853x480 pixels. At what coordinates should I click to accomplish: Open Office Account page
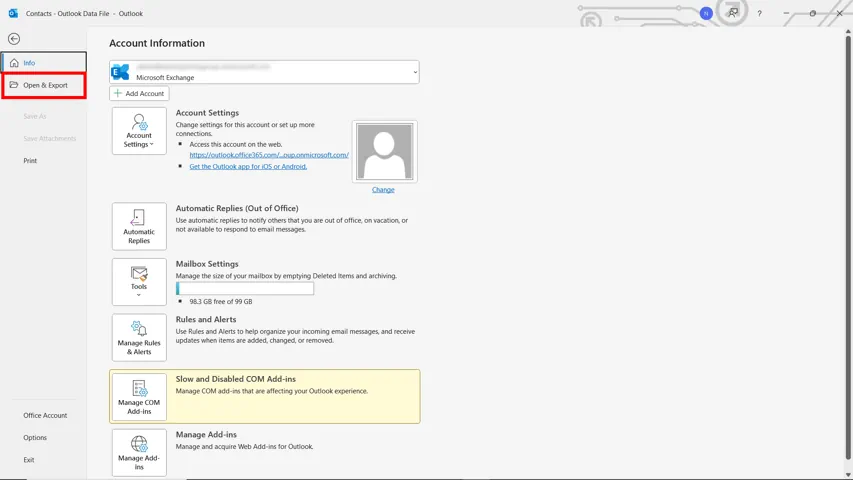45,415
